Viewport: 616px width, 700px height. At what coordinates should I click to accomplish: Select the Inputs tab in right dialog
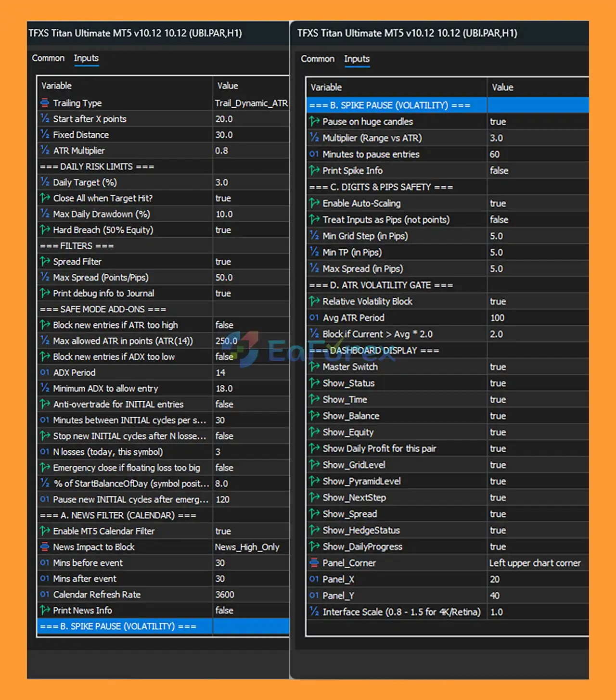357,59
